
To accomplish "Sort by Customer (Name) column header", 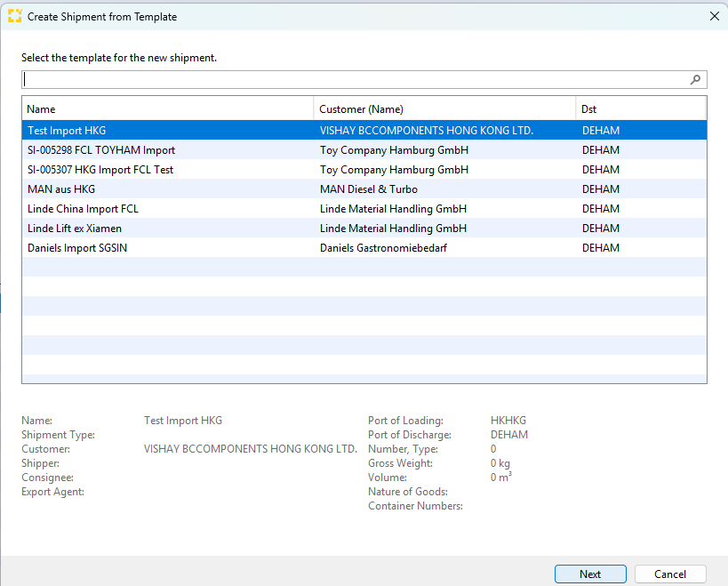I will 361,109.
